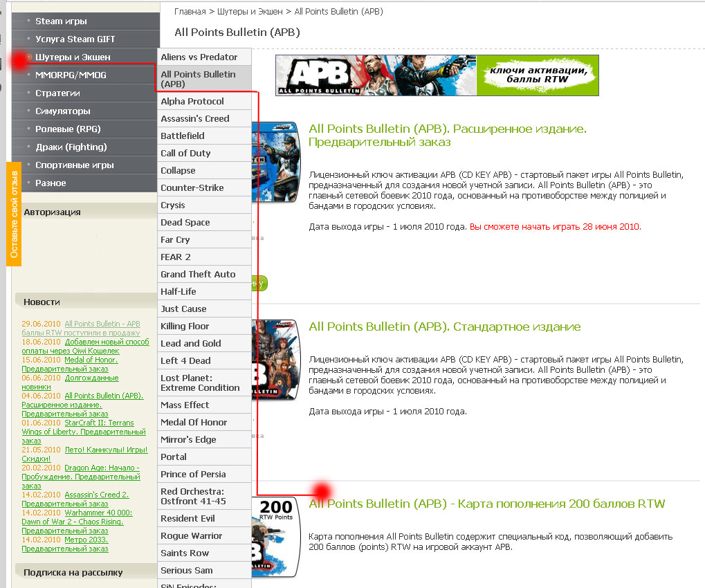
Task: Open the APB Extended Edition box art
Action: pyautogui.click(x=276, y=162)
